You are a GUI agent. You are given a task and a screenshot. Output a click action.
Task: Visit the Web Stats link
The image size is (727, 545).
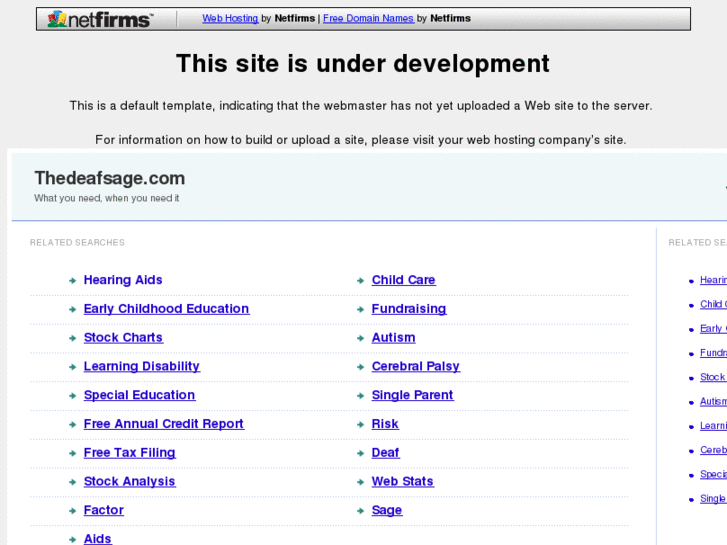402,481
